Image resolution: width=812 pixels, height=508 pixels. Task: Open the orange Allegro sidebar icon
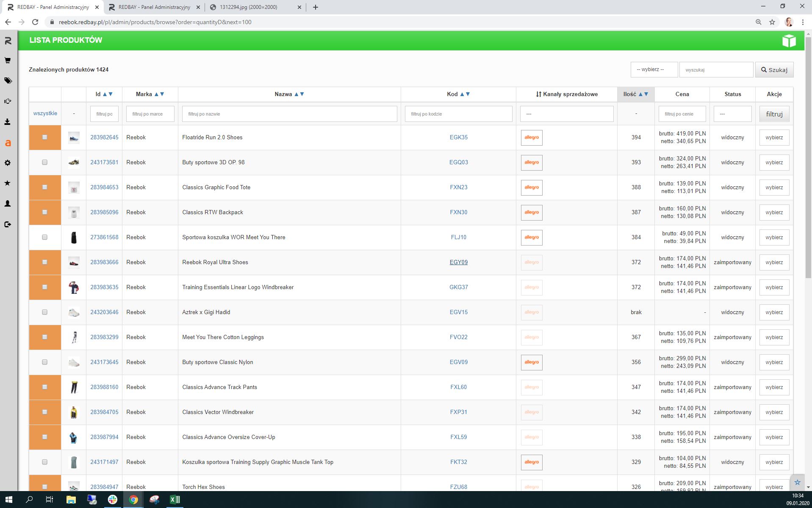[x=8, y=143]
